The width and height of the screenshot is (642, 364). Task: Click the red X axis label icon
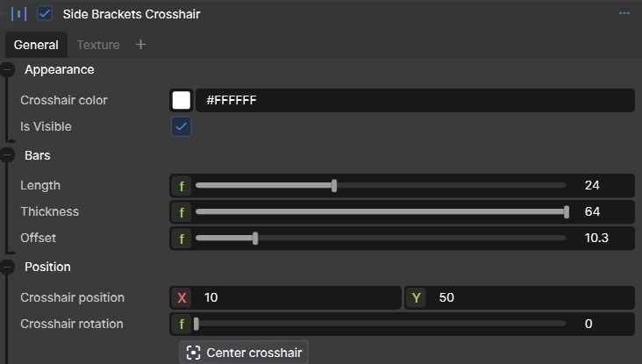pyautogui.click(x=182, y=297)
